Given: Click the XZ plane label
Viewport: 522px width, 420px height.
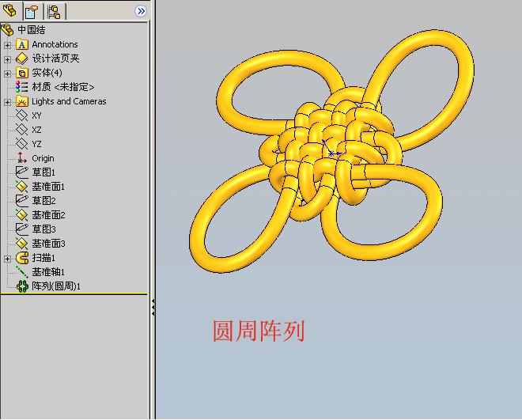Looking at the screenshot, I should (36, 131).
